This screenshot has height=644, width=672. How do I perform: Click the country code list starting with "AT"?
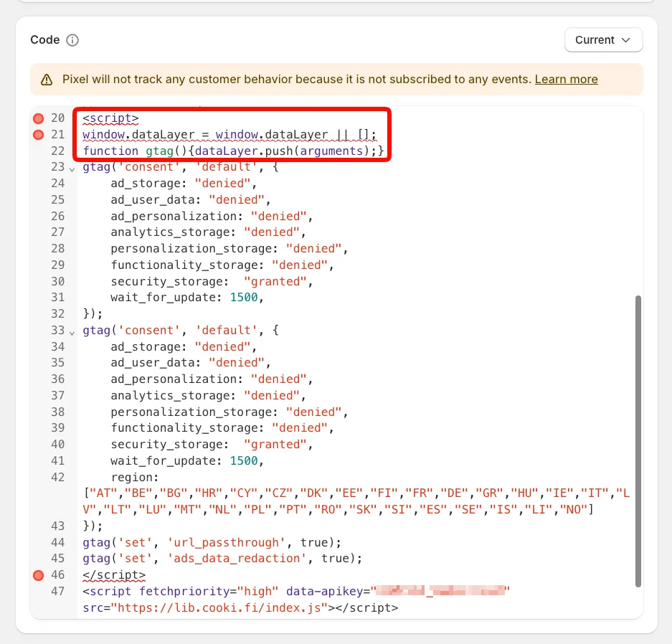tap(356, 502)
